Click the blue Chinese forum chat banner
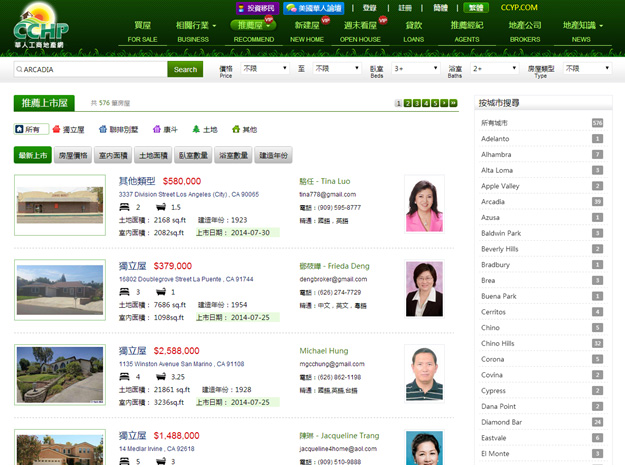The width and height of the screenshot is (625, 467). pyautogui.click(x=314, y=8)
